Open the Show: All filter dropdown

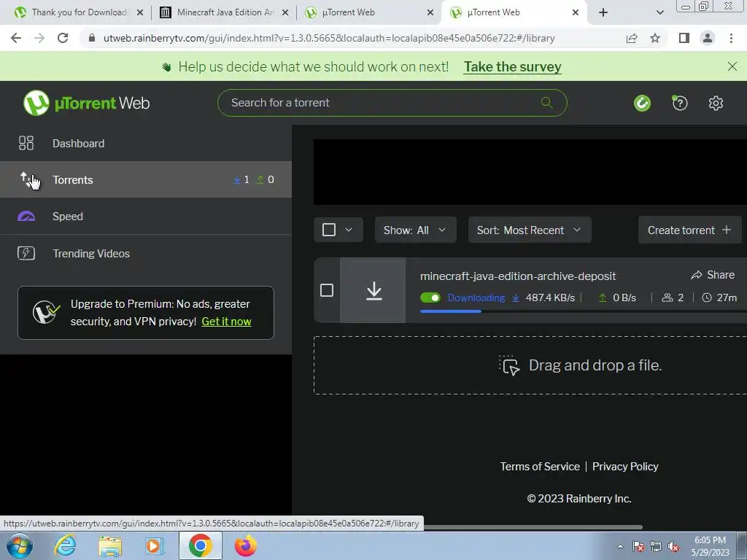(415, 230)
